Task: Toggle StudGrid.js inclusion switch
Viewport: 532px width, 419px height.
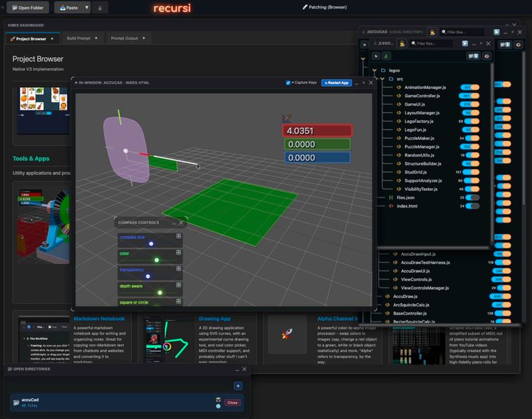Action: [471, 172]
